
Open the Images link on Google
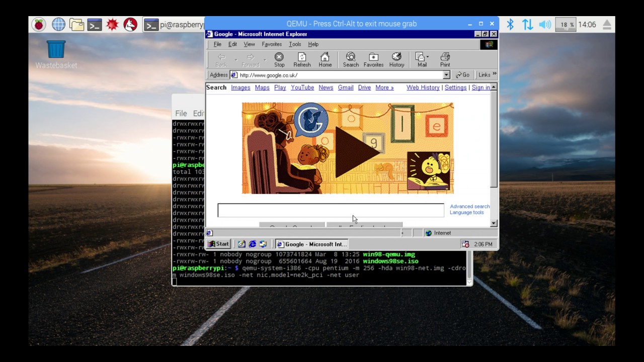pyautogui.click(x=240, y=87)
